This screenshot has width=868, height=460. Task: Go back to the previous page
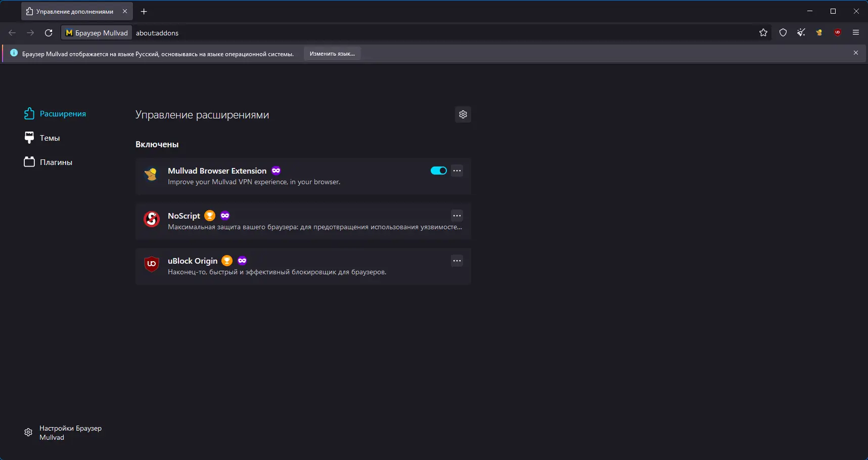[12, 33]
